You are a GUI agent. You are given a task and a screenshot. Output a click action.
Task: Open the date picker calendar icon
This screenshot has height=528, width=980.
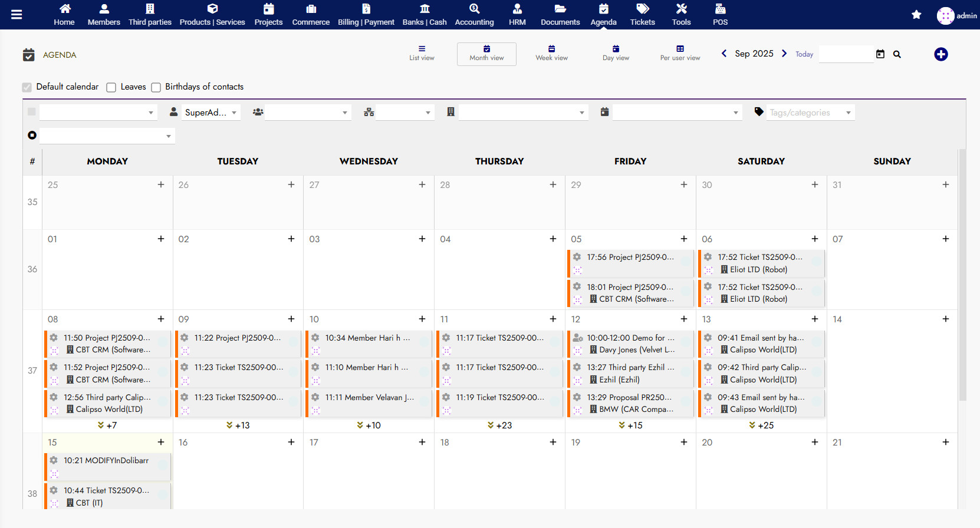[880, 54]
